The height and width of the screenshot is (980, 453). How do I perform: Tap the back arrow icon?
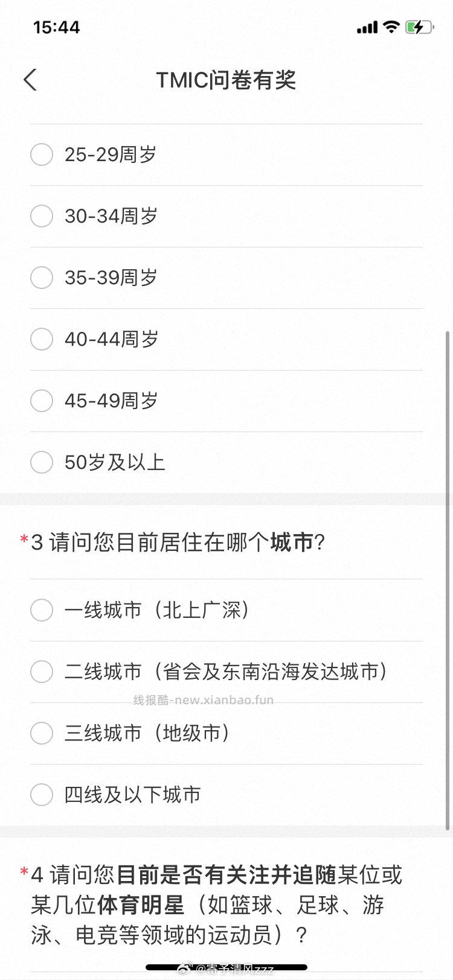tap(30, 80)
